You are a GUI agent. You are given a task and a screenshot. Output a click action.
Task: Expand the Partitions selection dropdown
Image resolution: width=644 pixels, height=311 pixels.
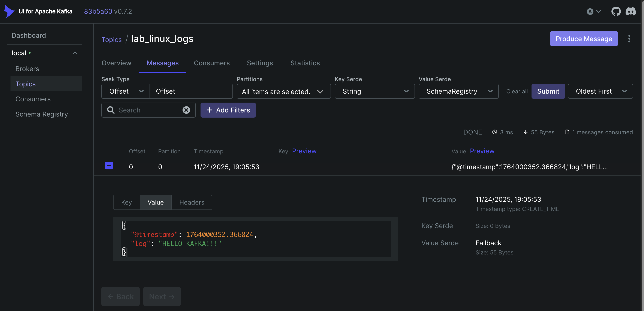(x=283, y=91)
